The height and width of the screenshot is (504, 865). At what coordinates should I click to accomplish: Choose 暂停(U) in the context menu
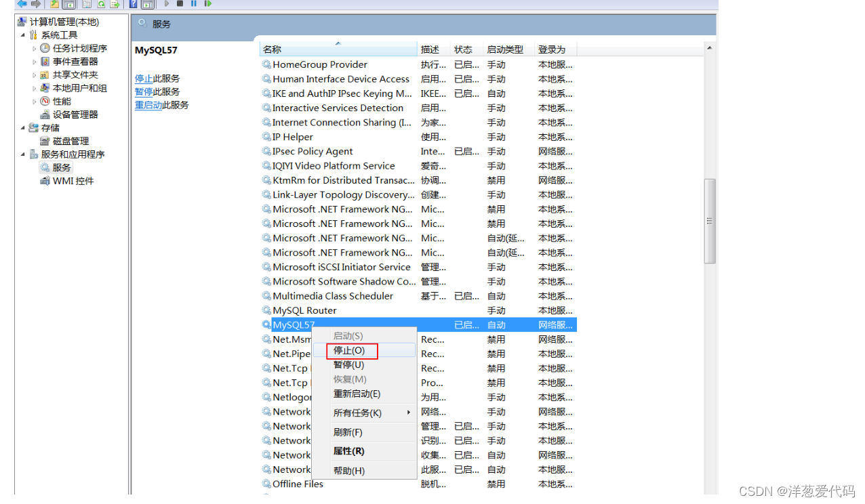tap(364, 365)
